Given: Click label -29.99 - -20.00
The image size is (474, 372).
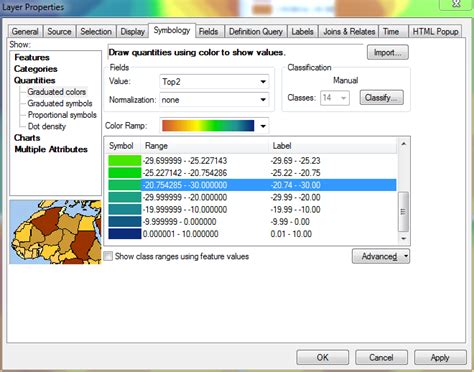Looking at the screenshot, I should pos(295,197).
